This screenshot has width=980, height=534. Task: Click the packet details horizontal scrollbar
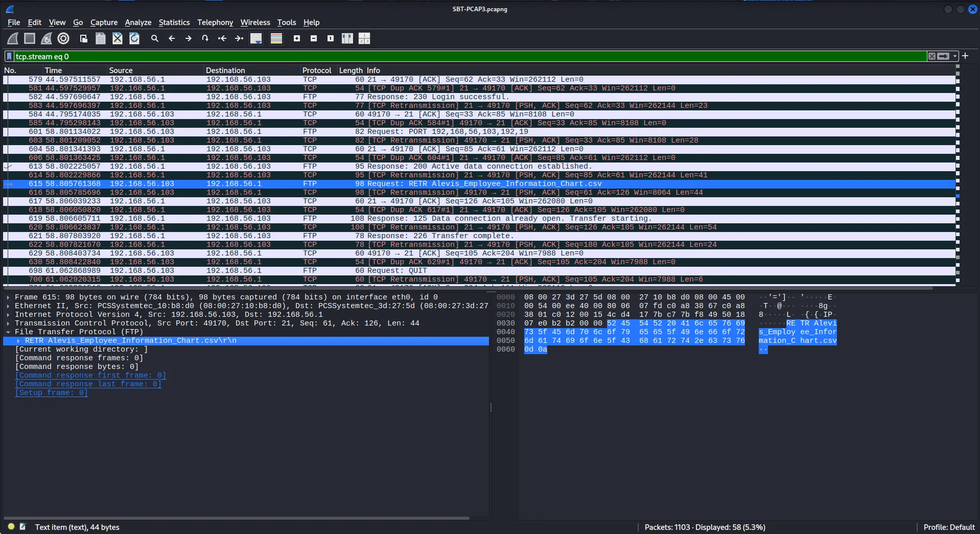237,518
